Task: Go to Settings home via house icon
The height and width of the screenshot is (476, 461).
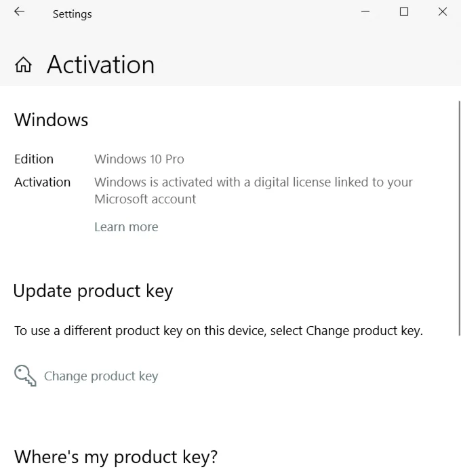Action: coord(23,65)
